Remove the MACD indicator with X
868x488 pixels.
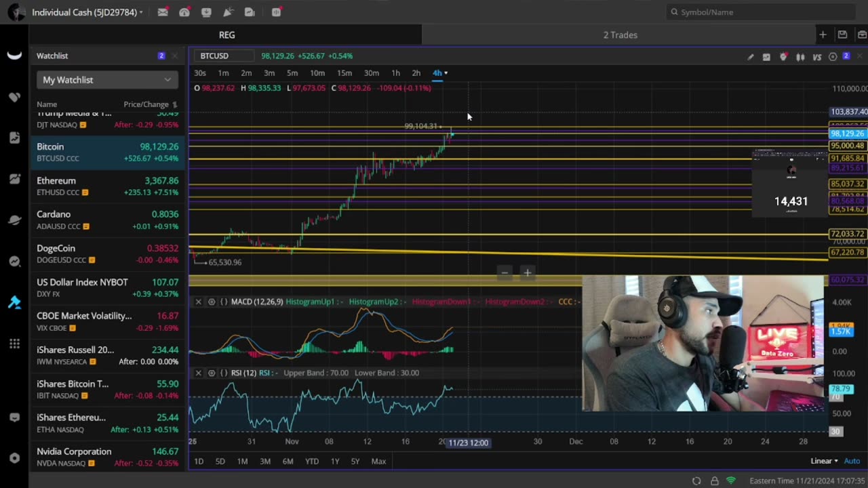[199, 302]
